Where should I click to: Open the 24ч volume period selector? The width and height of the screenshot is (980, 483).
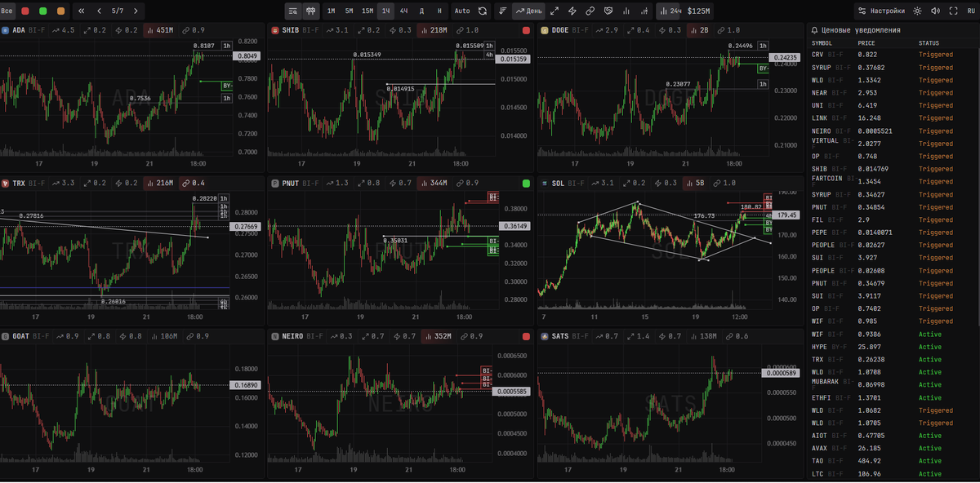point(670,11)
